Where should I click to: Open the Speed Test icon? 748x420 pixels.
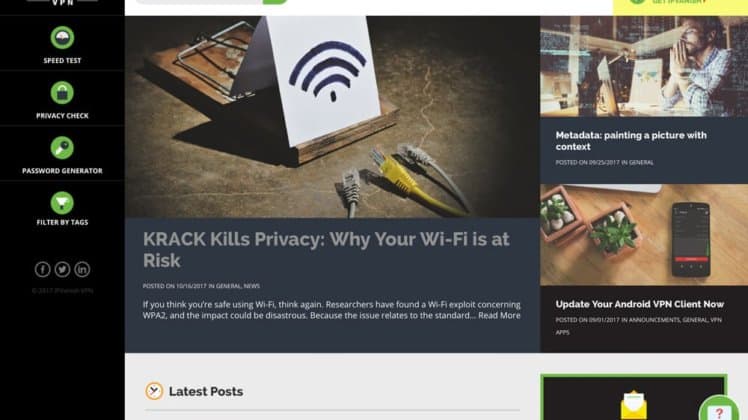coord(62,38)
